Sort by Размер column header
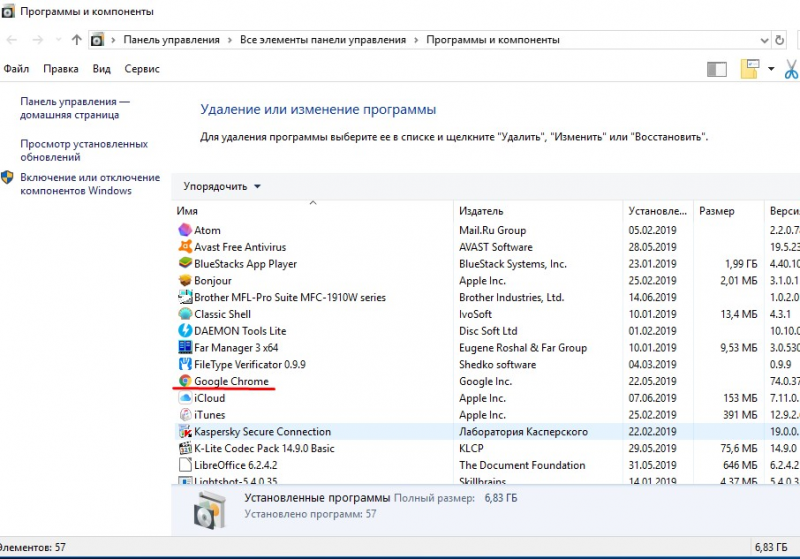 [x=728, y=211]
